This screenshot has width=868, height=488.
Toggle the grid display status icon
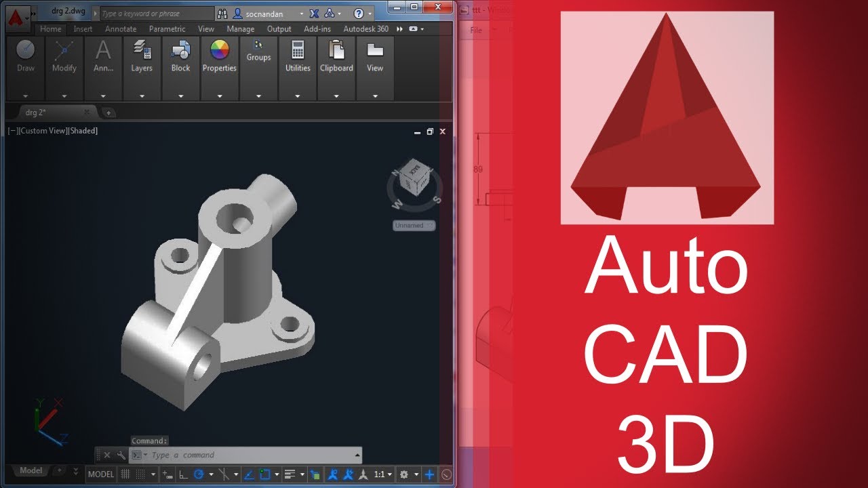(125, 474)
